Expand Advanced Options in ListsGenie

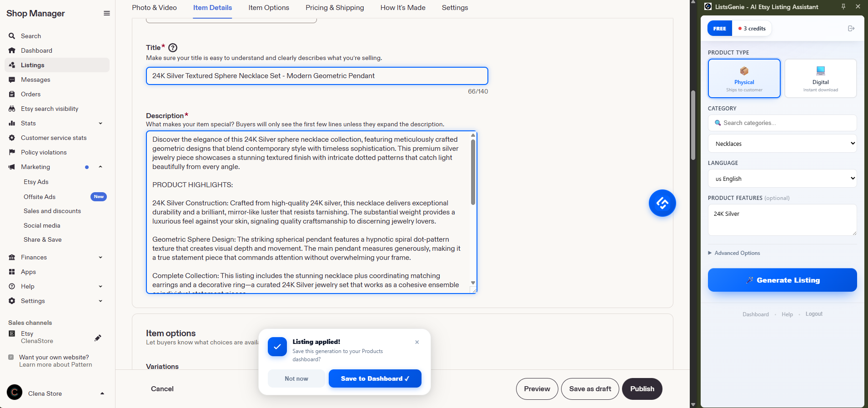coord(734,253)
